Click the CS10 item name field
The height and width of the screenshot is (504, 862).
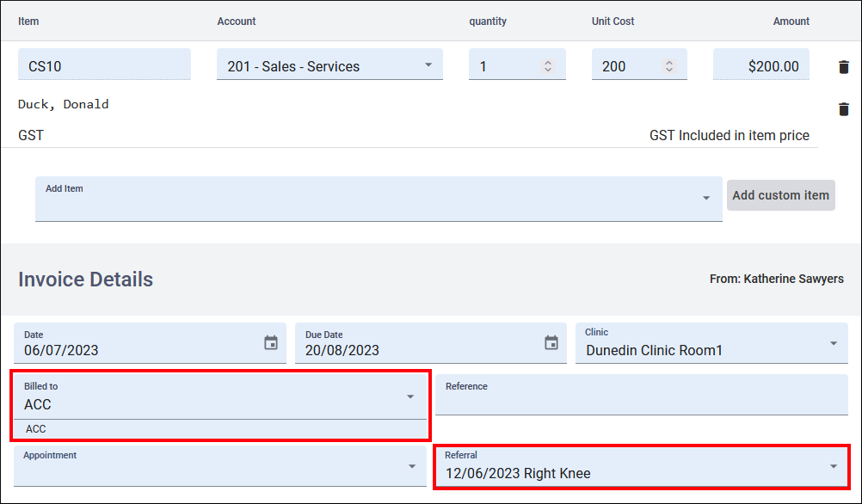coord(103,66)
